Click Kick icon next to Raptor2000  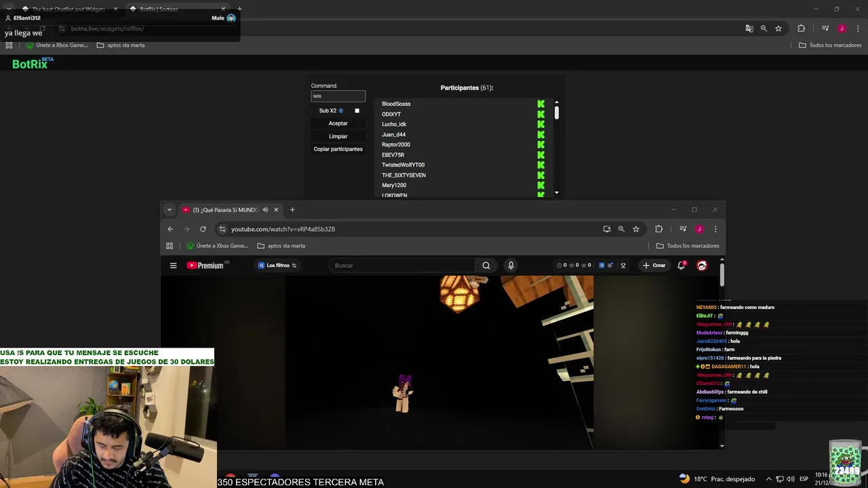tap(541, 144)
